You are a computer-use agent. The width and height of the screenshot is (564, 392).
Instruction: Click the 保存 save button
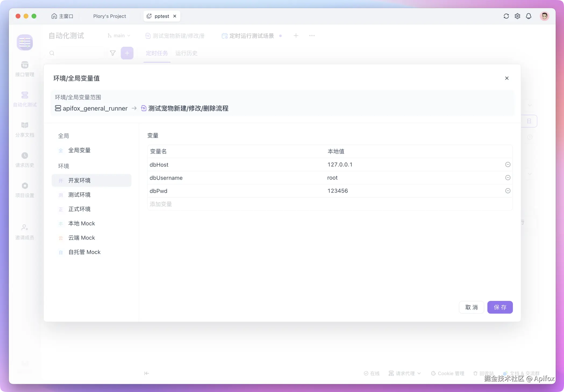[x=500, y=307]
